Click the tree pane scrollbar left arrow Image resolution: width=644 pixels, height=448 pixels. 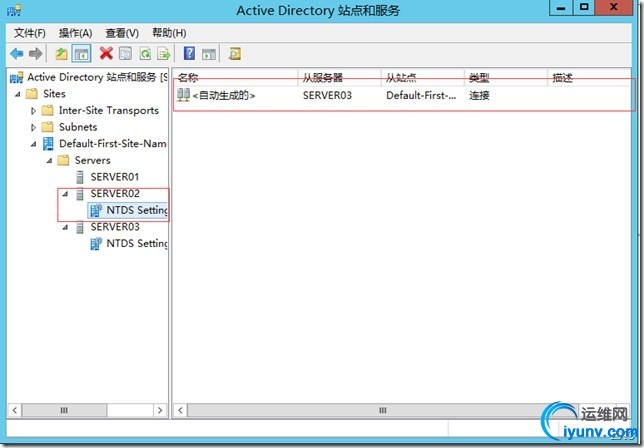[x=15, y=410]
